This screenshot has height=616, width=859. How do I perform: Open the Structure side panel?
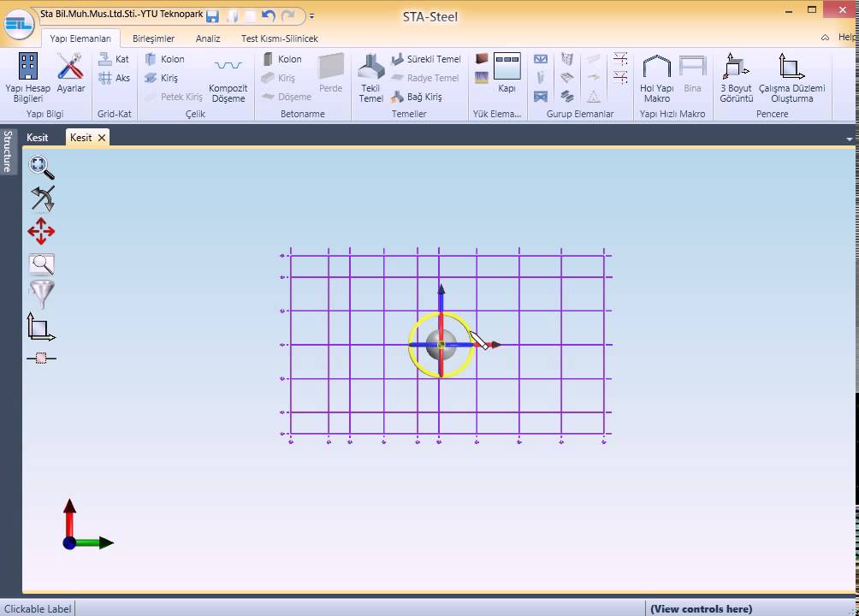tap(8, 151)
